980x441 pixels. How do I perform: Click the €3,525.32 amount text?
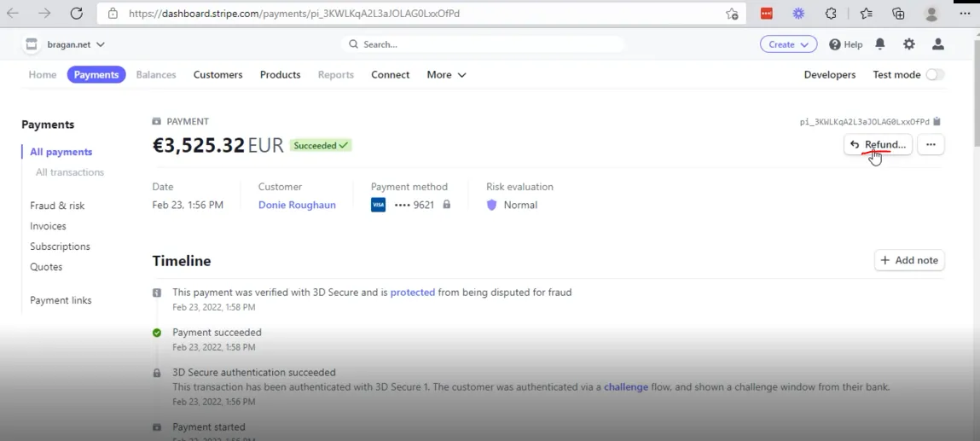pos(199,145)
